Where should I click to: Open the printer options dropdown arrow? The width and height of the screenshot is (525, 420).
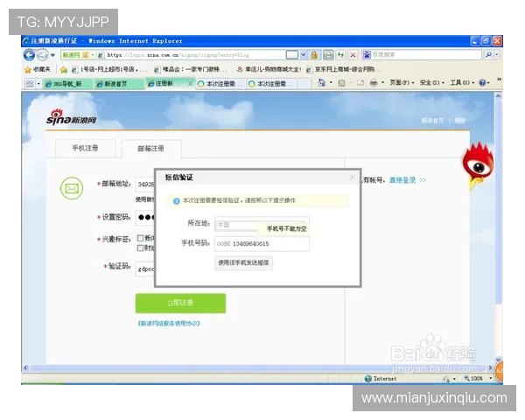(382, 83)
